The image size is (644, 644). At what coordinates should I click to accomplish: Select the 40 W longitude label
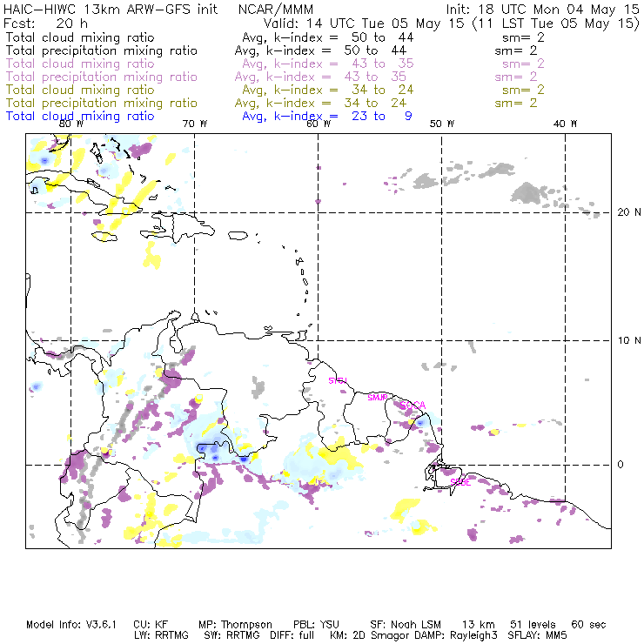(x=566, y=124)
